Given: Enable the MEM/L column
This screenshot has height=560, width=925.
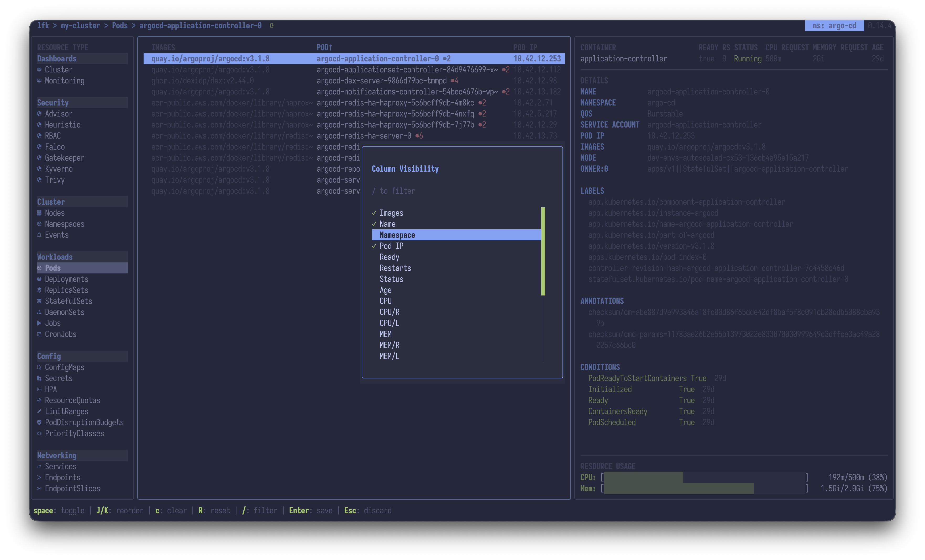Looking at the screenshot, I should 456,356.
